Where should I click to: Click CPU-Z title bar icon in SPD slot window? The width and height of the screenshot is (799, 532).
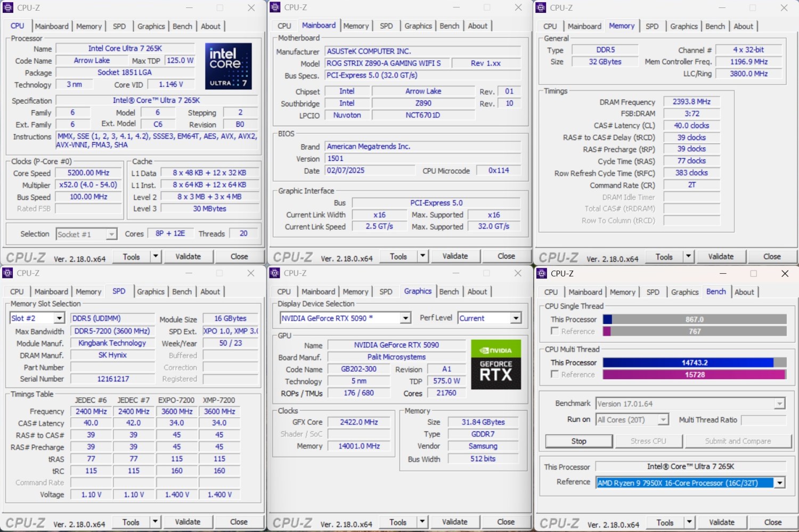[7, 273]
